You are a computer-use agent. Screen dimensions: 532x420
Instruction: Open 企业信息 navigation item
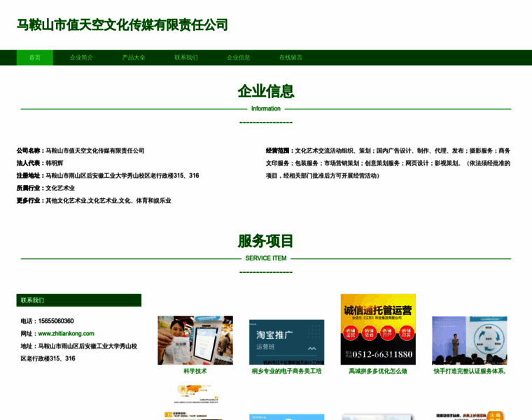(239, 57)
